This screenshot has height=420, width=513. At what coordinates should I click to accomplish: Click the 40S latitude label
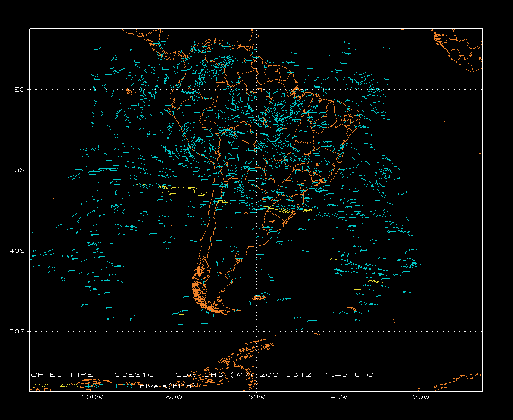tap(17, 251)
